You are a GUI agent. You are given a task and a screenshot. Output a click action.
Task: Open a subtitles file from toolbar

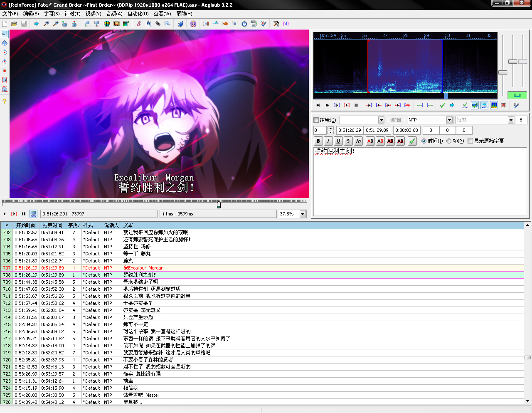click(14, 24)
